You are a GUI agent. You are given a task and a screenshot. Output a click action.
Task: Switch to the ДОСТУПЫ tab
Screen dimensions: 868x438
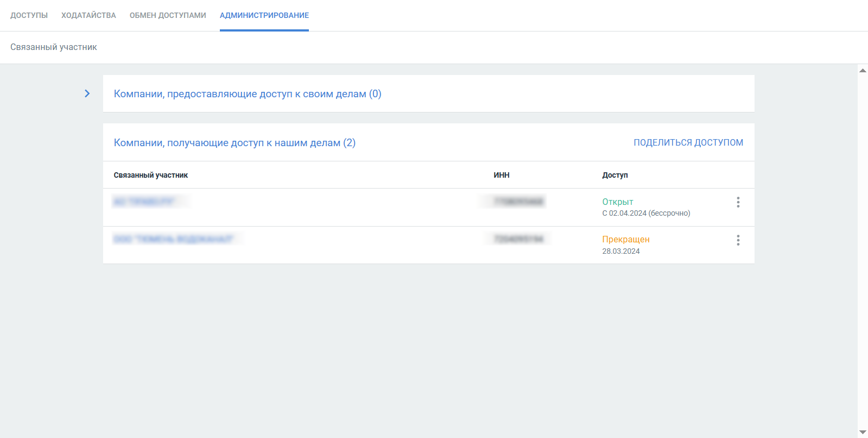click(29, 15)
